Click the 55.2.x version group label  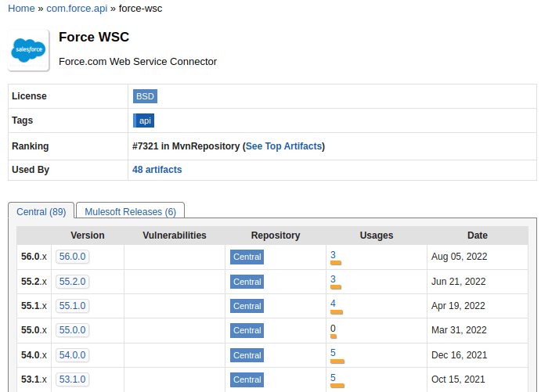pos(34,282)
